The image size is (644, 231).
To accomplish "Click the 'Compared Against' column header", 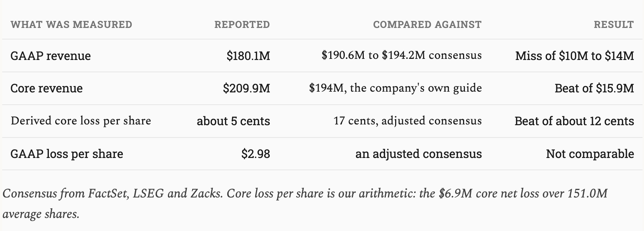I will [427, 25].
